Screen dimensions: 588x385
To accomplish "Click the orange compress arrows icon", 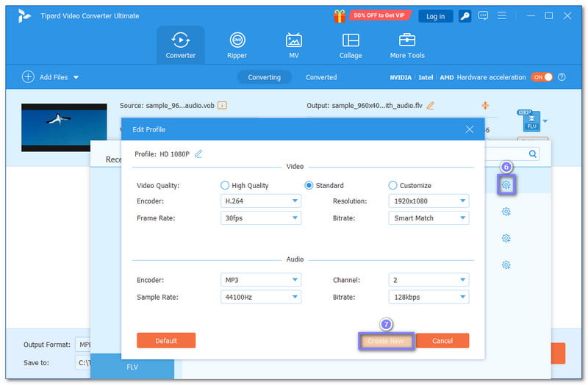I will click(x=485, y=106).
